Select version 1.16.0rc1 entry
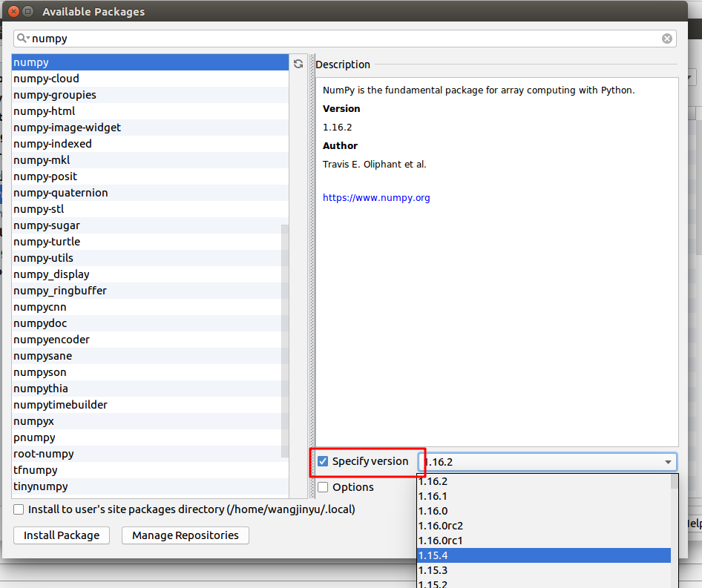Image resolution: width=702 pixels, height=588 pixels. click(x=544, y=541)
